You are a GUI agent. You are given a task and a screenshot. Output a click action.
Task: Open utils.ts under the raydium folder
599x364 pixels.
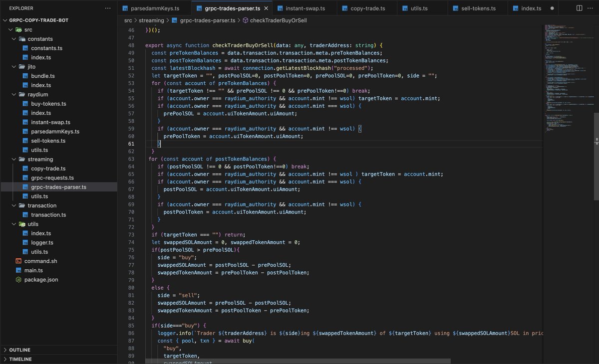tap(39, 150)
